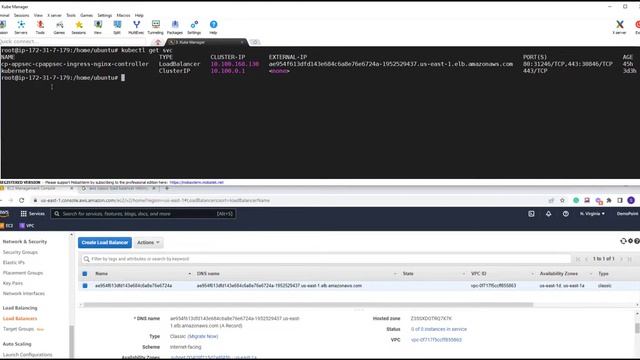Sort by the State column header
Image resolution: width=640 pixels, height=360 pixels.
coord(408,274)
